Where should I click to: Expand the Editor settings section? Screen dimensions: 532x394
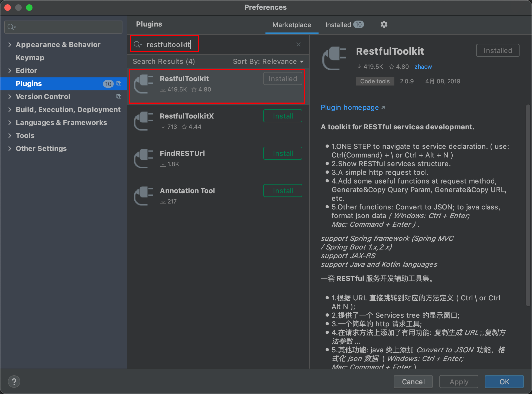click(x=10, y=71)
